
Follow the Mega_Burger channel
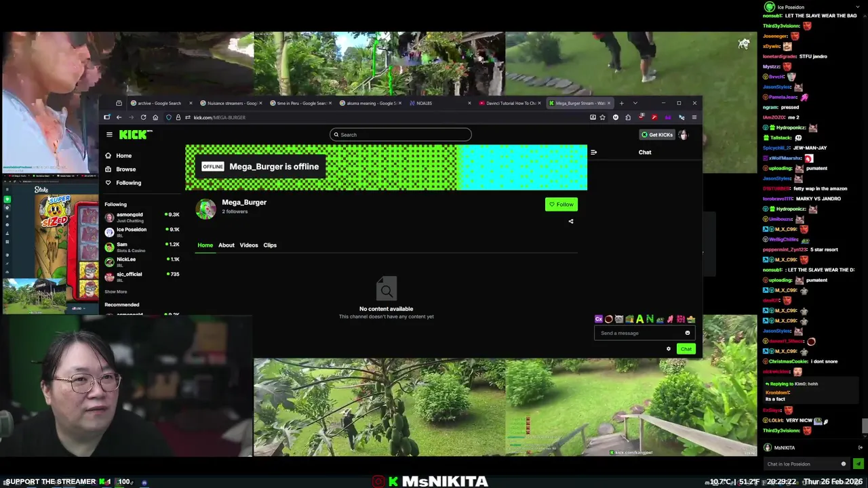click(x=561, y=205)
